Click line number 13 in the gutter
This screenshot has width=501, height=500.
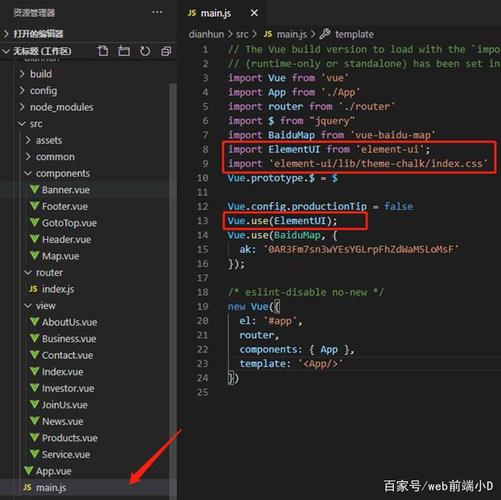point(202,221)
